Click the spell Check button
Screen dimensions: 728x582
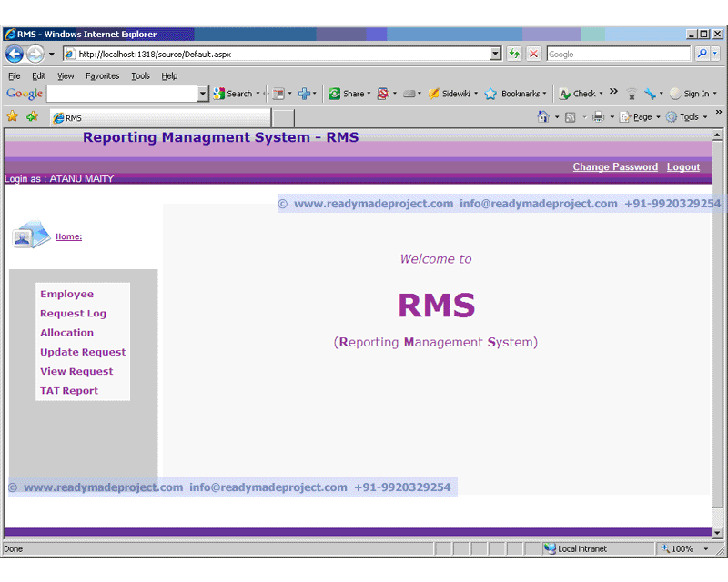578,94
